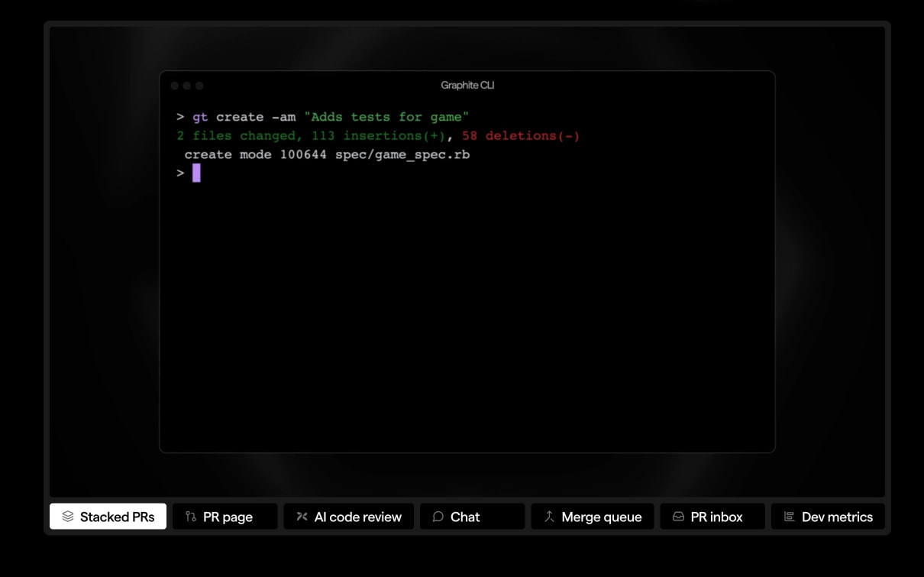
Task: Click the stacked layers icon
Action: click(68, 517)
